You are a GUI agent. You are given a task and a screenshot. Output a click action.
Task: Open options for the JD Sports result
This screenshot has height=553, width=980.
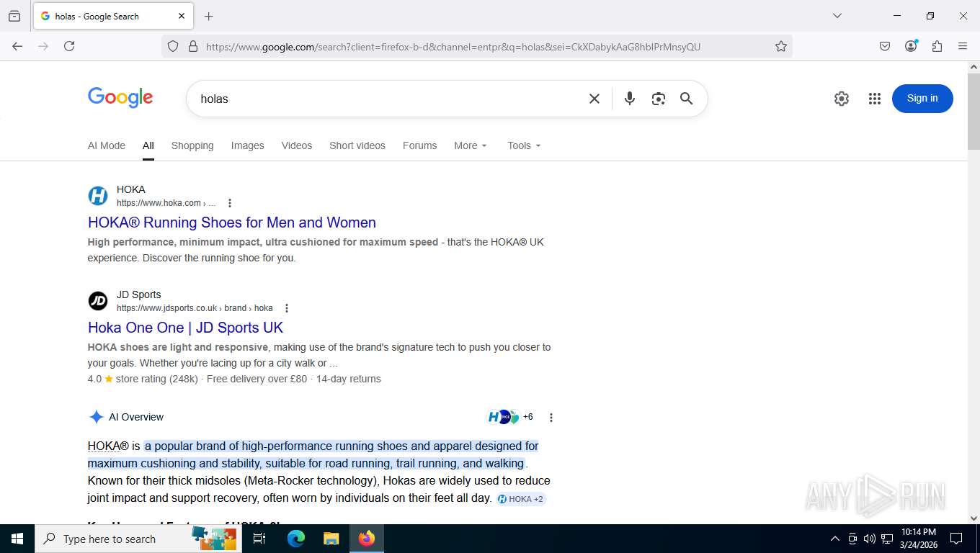pos(287,308)
